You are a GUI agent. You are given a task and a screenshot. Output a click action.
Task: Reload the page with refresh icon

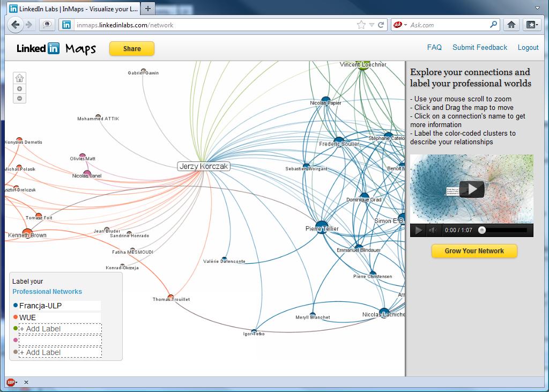381,25
